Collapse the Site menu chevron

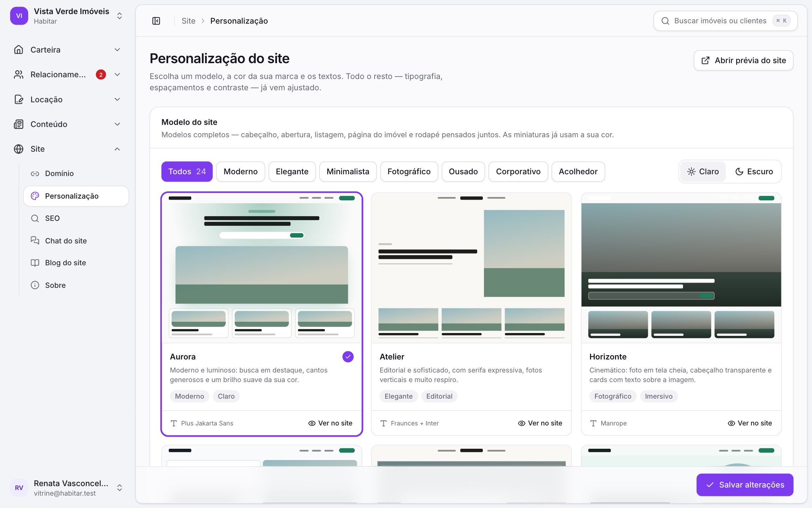(x=117, y=149)
